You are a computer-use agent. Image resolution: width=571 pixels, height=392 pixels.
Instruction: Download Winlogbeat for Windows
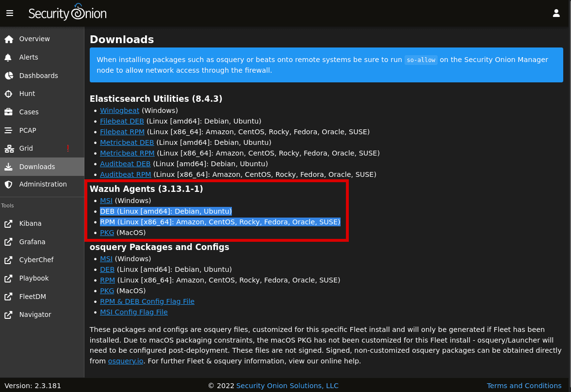[x=119, y=110]
